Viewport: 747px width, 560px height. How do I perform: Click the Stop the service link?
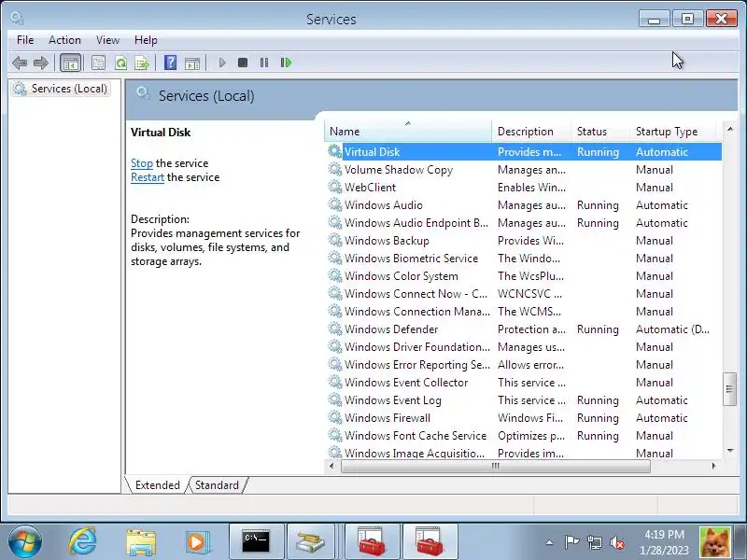(x=142, y=163)
